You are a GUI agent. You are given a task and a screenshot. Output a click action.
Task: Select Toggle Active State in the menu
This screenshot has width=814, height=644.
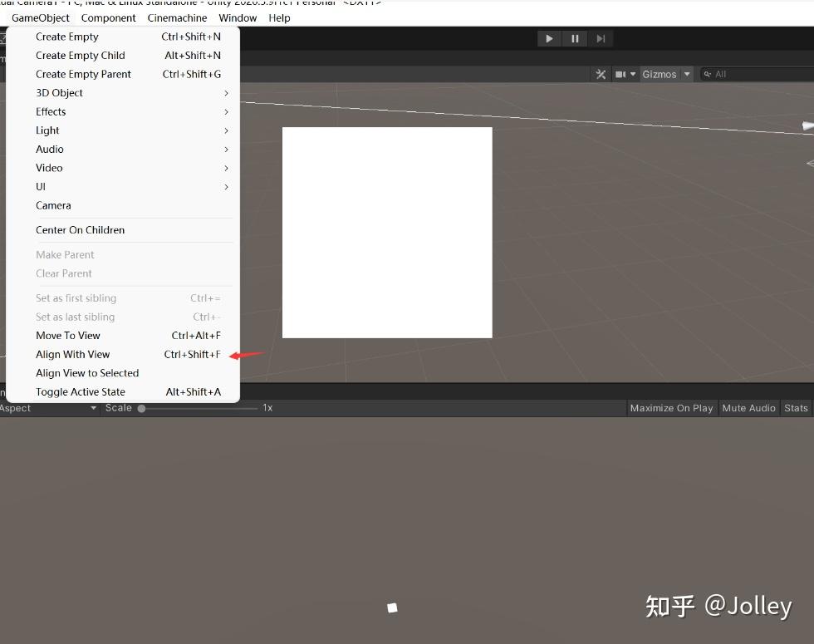81,391
